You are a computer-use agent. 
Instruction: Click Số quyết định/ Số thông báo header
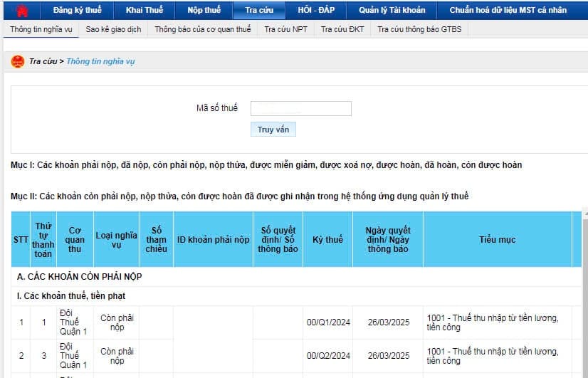point(278,240)
